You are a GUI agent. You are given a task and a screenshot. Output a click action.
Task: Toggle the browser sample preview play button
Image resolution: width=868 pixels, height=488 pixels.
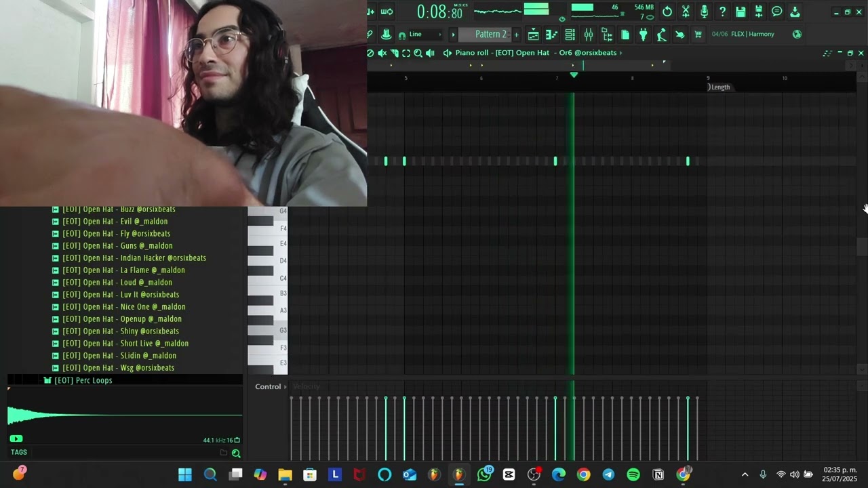click(x=16, y=439)
